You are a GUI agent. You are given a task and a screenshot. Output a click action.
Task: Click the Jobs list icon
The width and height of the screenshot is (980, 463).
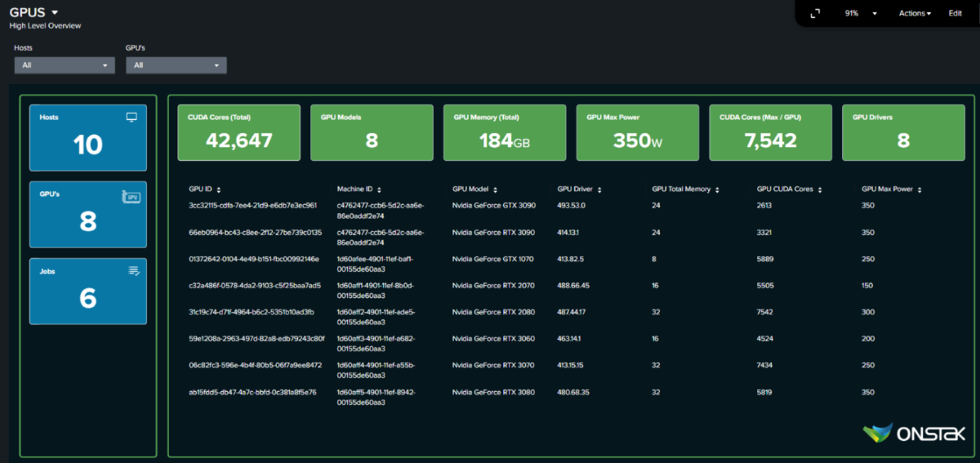[x=134, y=271]
